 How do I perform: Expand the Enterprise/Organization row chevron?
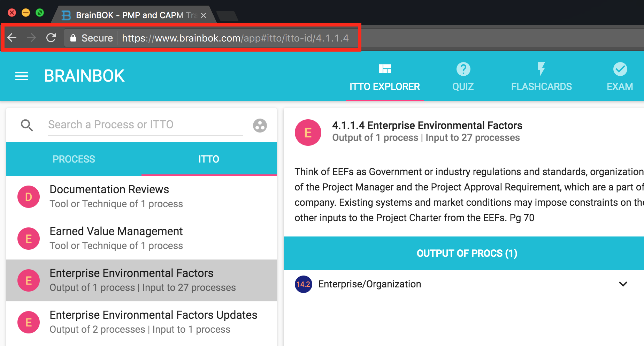tap(623, 284)
